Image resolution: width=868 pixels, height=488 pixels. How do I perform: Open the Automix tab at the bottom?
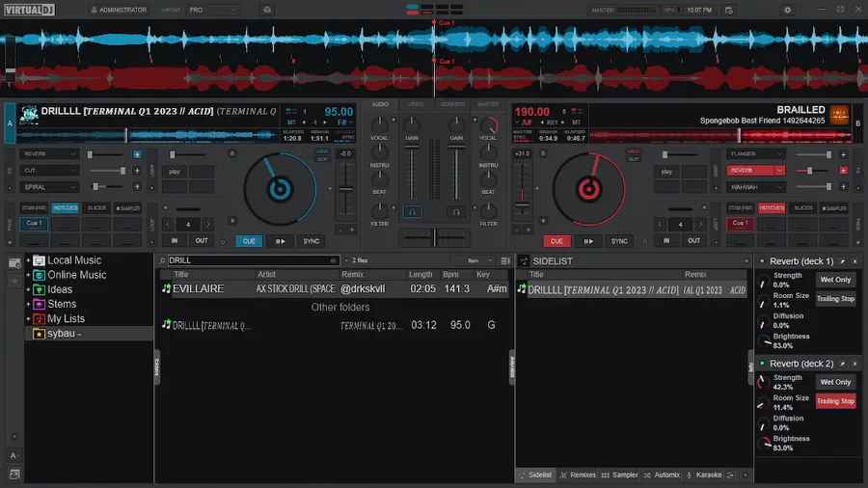[662, 474]
